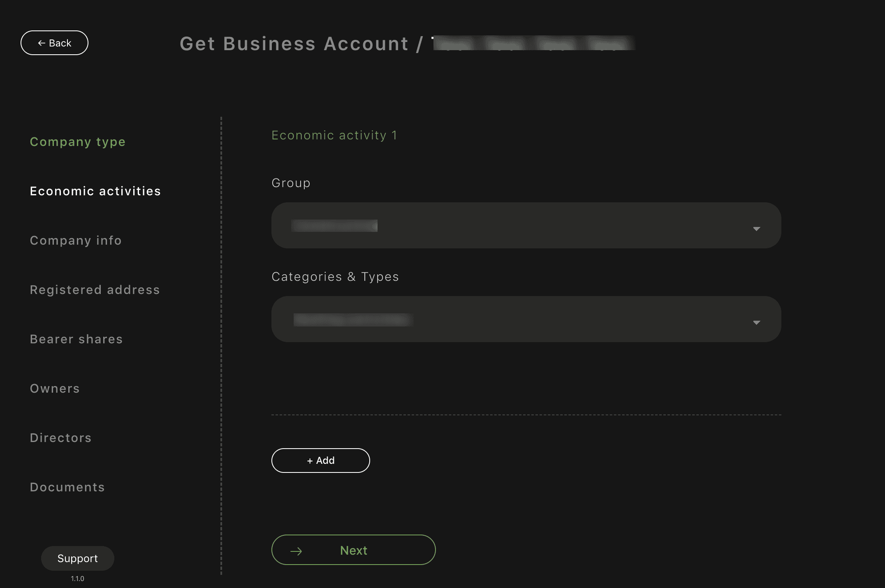This screenshot has height=588, width=885.
Task: Select the Economic activities step
Action: [95, 191]
